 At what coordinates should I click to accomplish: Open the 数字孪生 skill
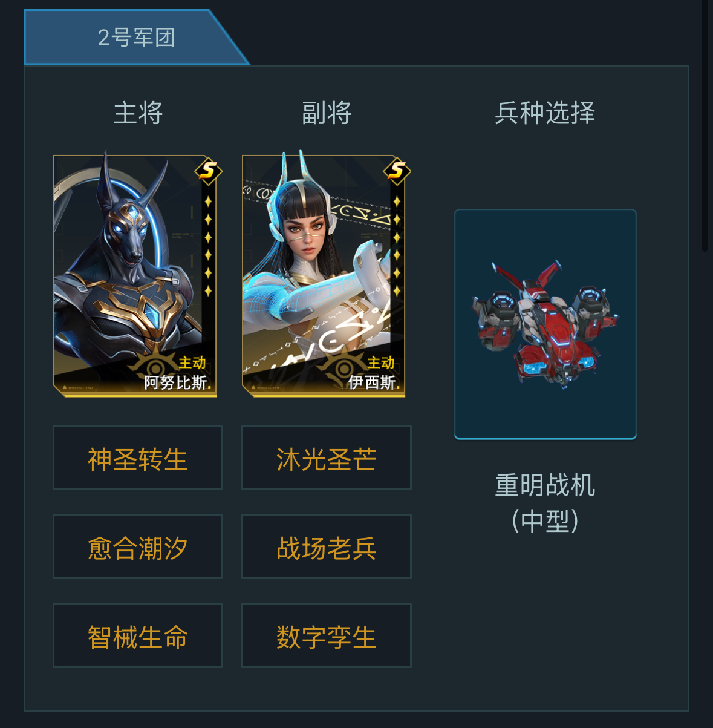click(327, 635)
